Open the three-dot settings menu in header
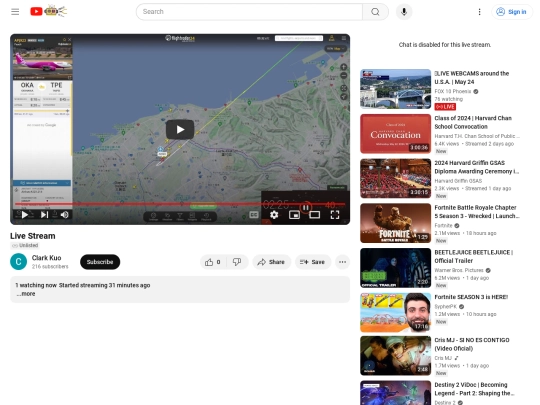The image size is (540, 405). coord(479,12)
